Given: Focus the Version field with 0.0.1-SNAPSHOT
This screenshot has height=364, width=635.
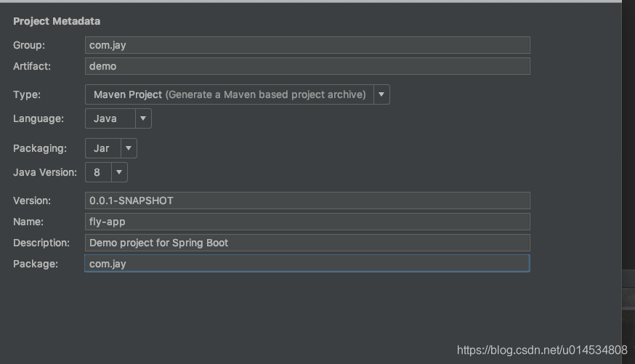Looking at the screenshot, I should tap(307, 201).
